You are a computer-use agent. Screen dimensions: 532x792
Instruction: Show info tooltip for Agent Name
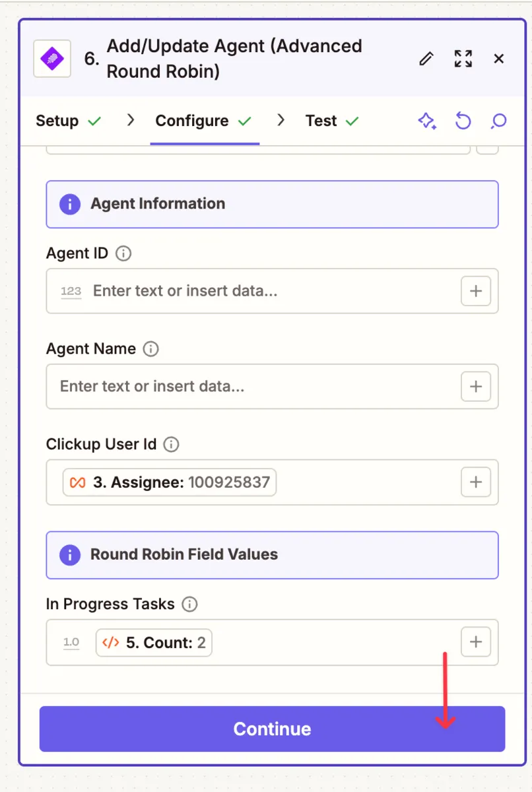click(x=150, y=349)
